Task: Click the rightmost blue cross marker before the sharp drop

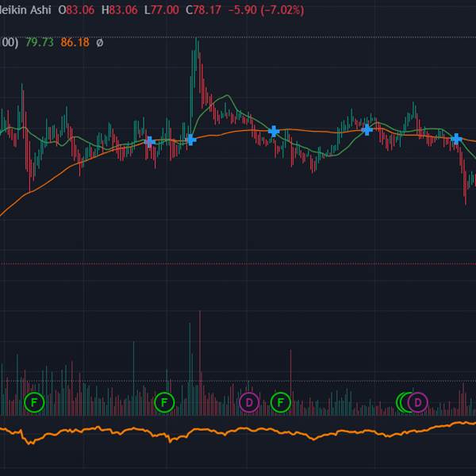Action: point(456,139)
